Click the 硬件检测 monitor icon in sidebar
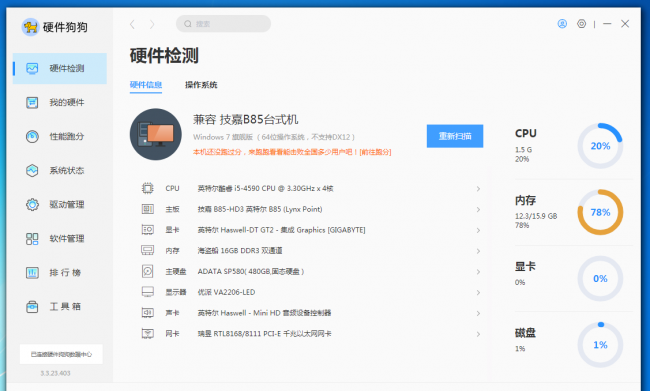650x391 pixels. [x=32, y=68]
